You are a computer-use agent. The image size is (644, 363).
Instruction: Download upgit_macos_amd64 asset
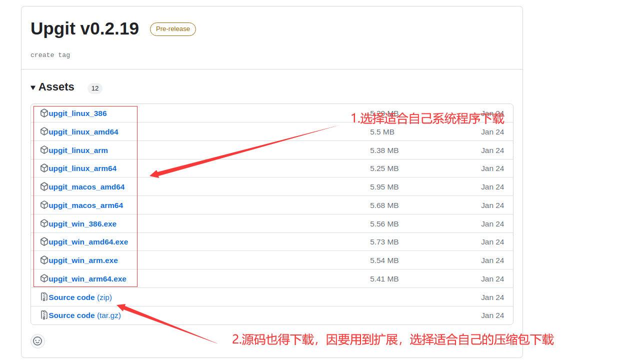pyautogui.click(x=86, y=187)
